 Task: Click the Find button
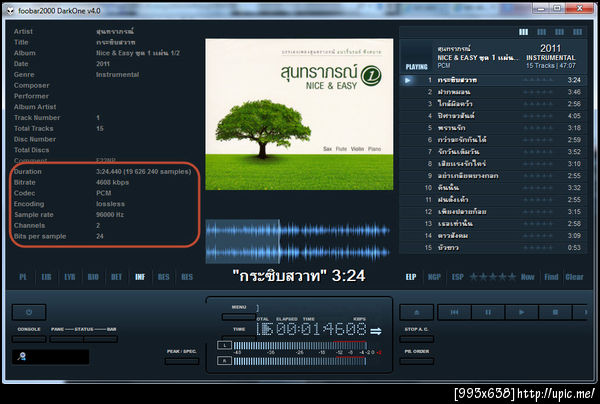point(551,277)
